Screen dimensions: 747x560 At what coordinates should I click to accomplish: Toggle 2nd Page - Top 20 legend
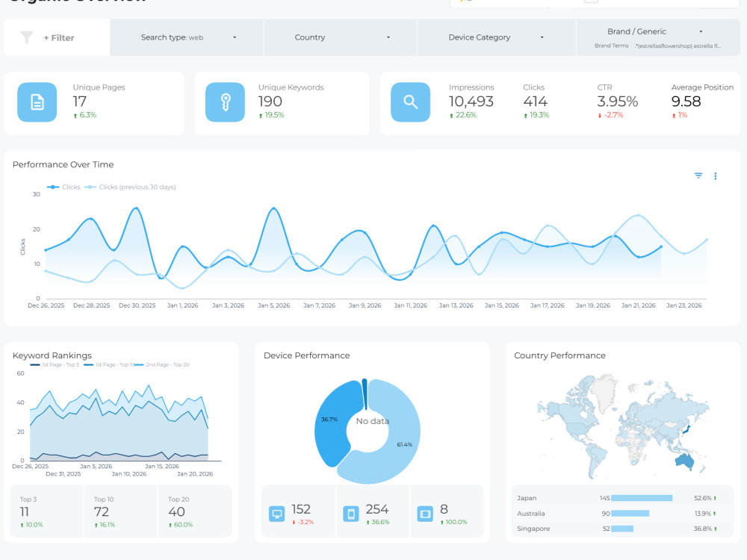[162, 365]
